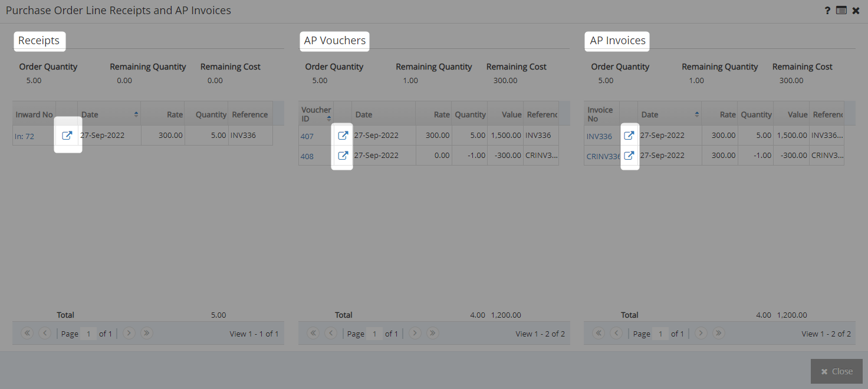Click the Close button

pos(836,371)
